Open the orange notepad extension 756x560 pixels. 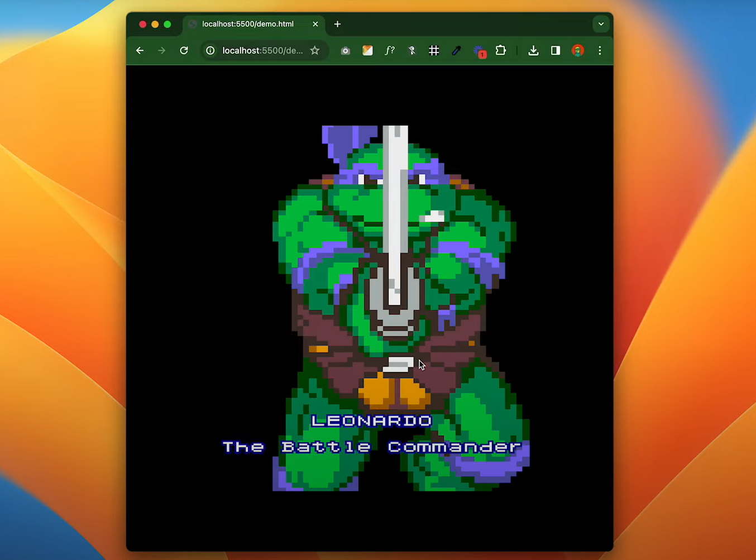(367, 51)
